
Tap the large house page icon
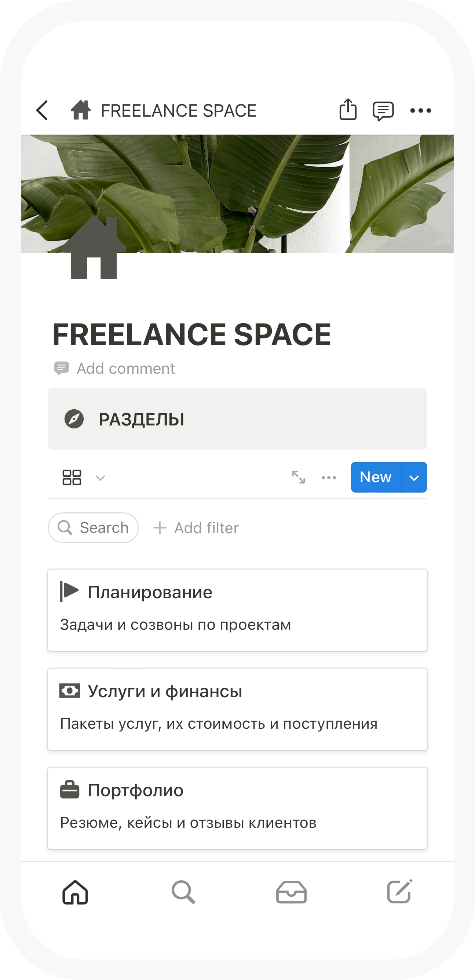pyautogui.click(x=94, y=249)
